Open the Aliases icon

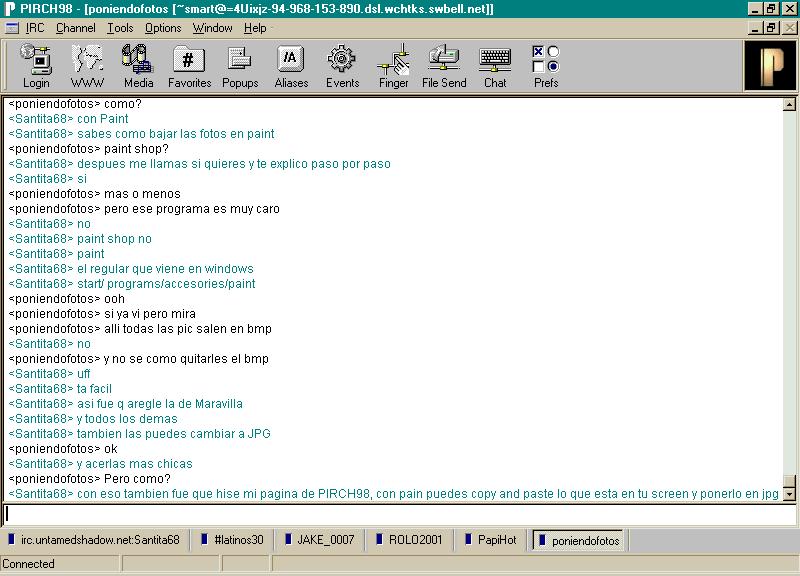pyautogui.click(x=291, y=66)
